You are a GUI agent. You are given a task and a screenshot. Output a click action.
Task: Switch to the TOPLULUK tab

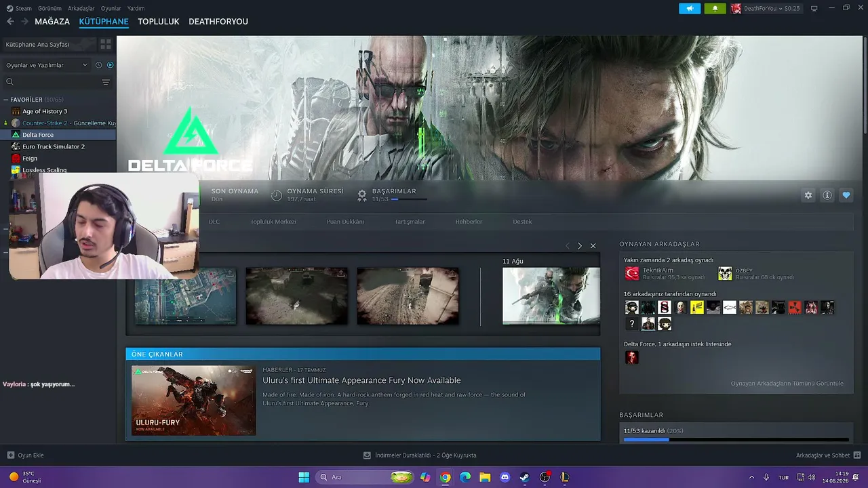click(159, 22)
